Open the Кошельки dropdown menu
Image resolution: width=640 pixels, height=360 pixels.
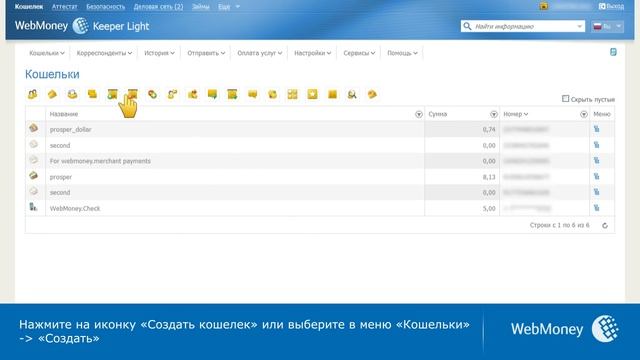tap(47, 53)
